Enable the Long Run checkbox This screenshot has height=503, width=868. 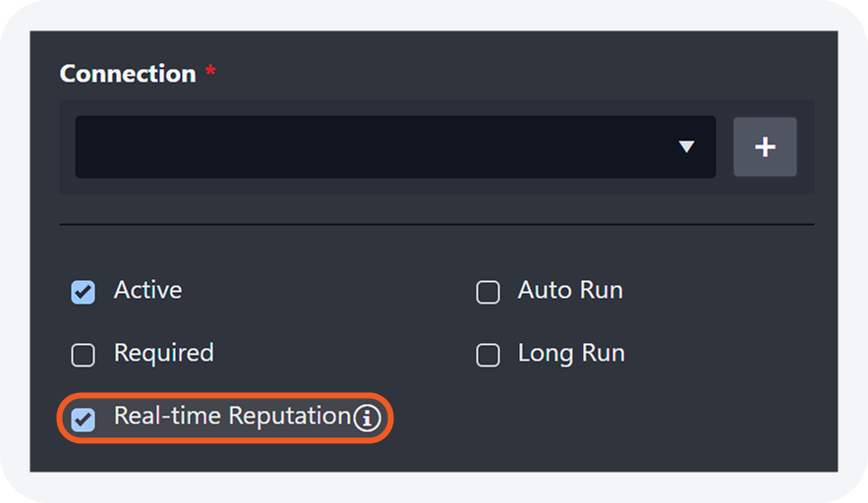point(488,355)
